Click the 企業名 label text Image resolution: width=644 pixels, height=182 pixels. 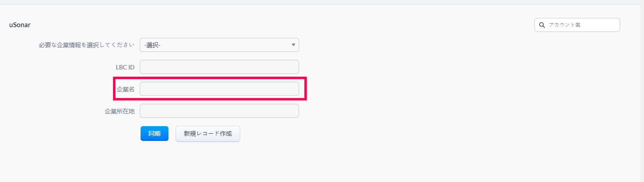coord(125,89)
